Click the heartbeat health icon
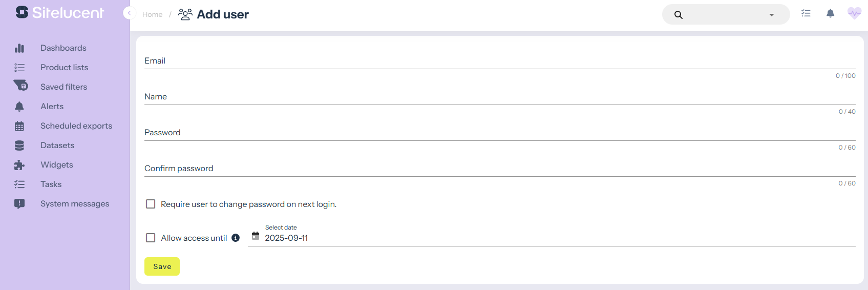Screen dimensions: 868x290 click(x=854, y=13)
